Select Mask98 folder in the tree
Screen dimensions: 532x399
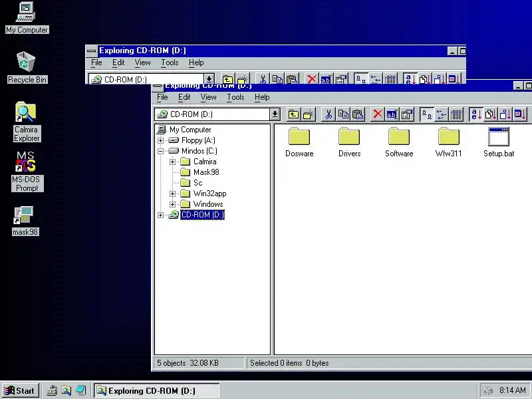pos(206,172)
